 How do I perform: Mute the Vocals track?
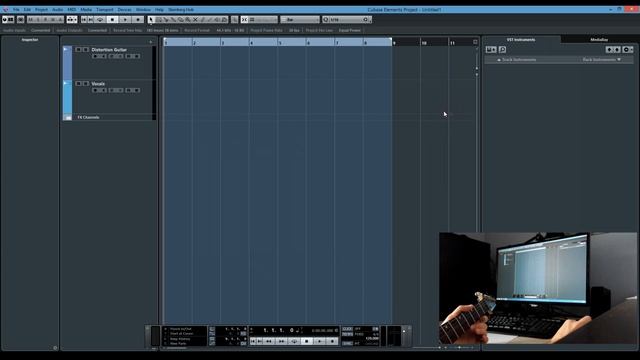click(x=78, y=84)
